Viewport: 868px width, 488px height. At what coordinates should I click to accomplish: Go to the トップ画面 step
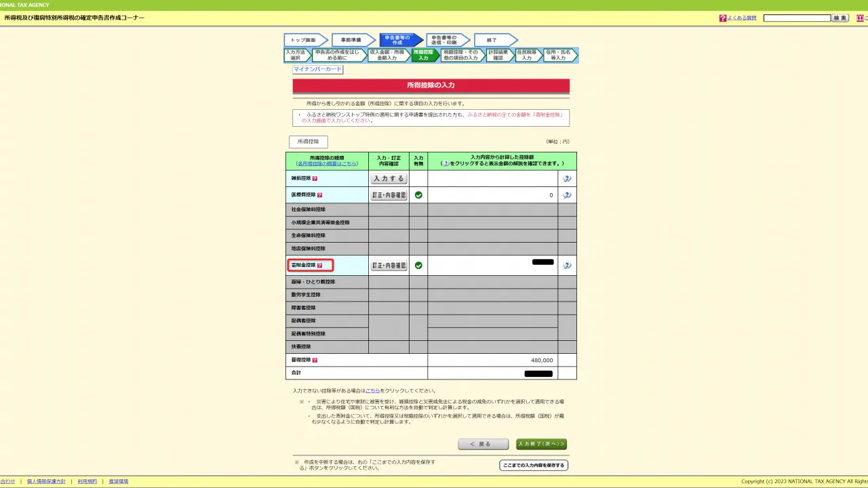(303, 40)
